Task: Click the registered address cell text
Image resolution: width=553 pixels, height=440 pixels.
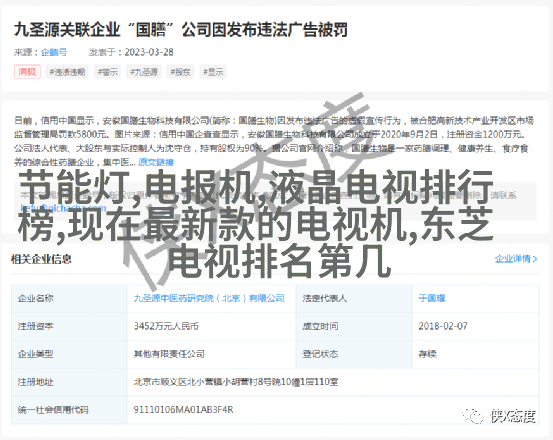Action: (x=236, y=382)
